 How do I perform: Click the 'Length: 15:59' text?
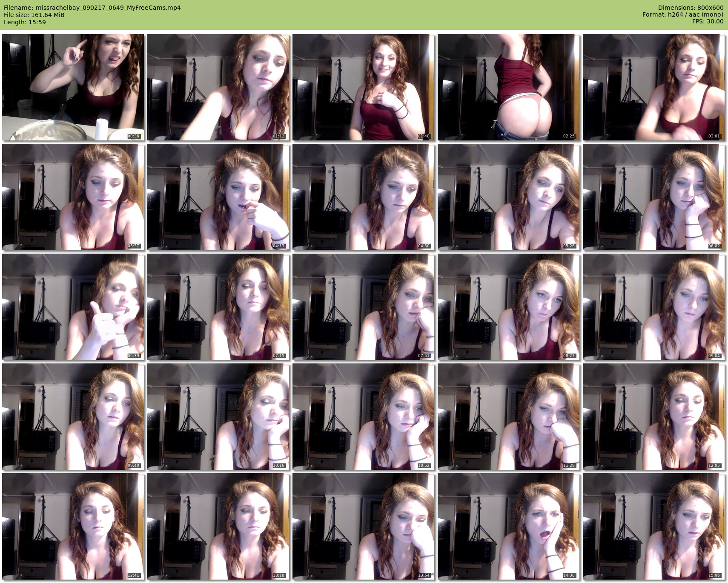25,22
